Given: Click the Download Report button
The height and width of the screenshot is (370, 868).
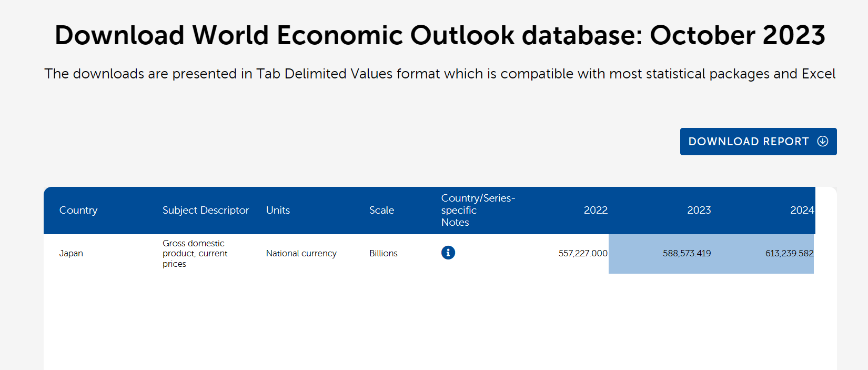Looking at the screenshot, I should pyautogui.click(x=758, y=142).
